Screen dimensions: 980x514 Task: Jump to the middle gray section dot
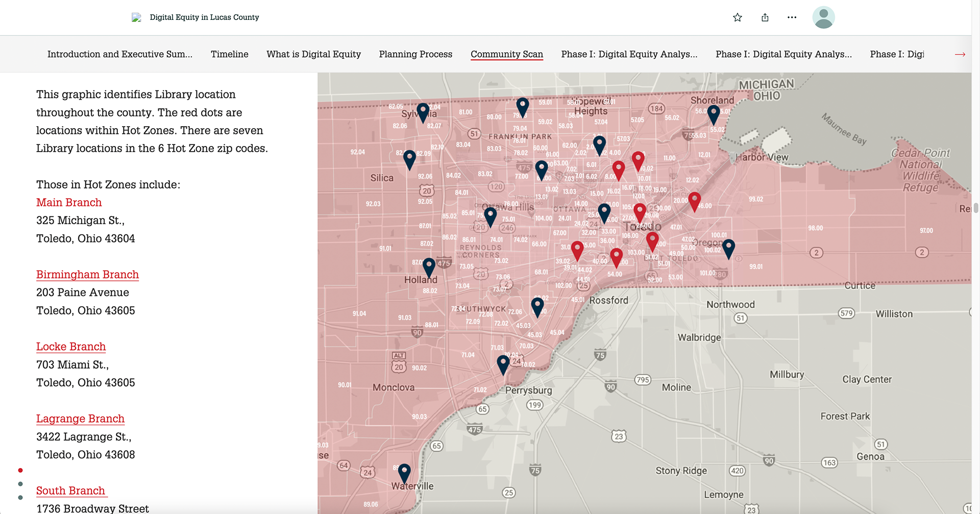click(20, 484)
